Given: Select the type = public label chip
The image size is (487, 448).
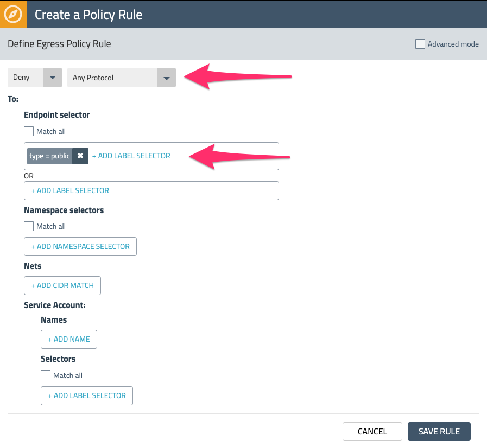Looking at the screenshot, I should pos(50,156).
